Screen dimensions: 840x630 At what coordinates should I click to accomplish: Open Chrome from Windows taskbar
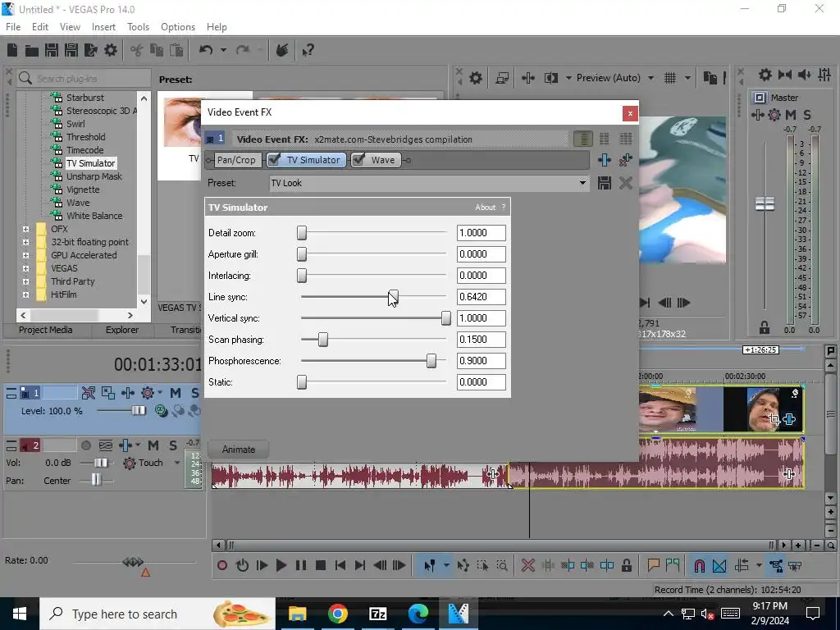[337, 614]
